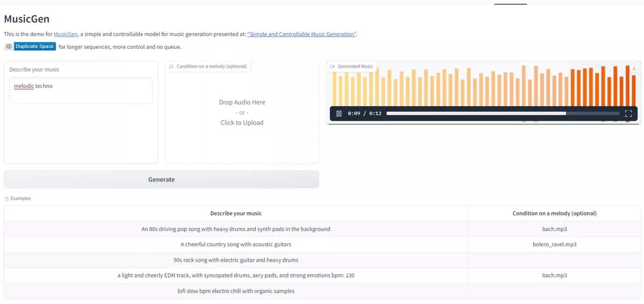Open the MusicGen link

point(65,34)
